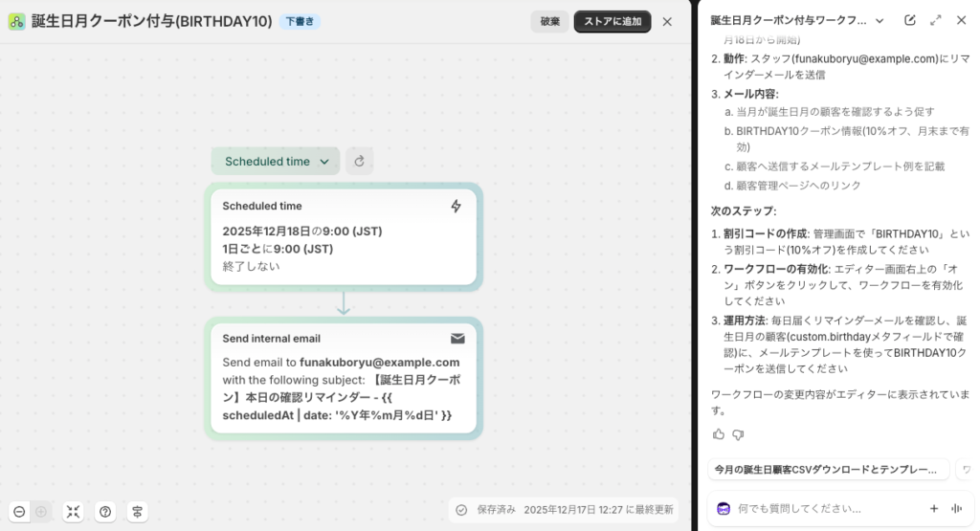Give thumbs down to the response

tap(738, 434)
